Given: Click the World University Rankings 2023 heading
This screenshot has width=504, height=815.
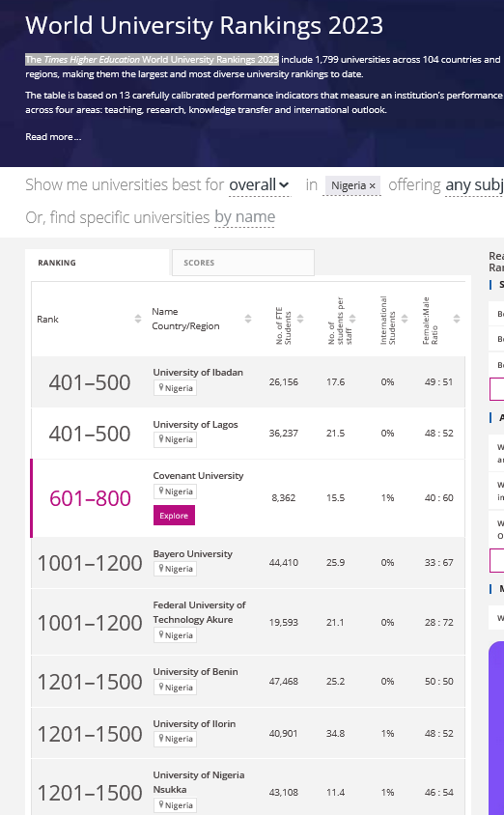Looking at the screenshot, I should pyautogui.click(x=204, y=25).
